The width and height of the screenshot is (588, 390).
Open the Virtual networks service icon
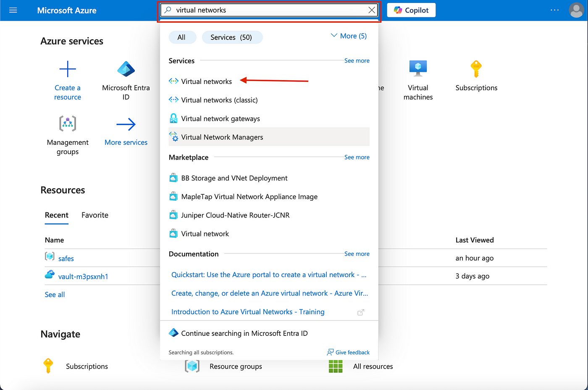tap(173, 81)
